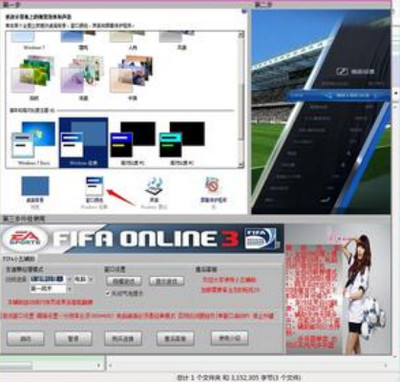Toggle the checked checkbox under window settings
The image size is (400, 382).
click(x=108, y=293)
